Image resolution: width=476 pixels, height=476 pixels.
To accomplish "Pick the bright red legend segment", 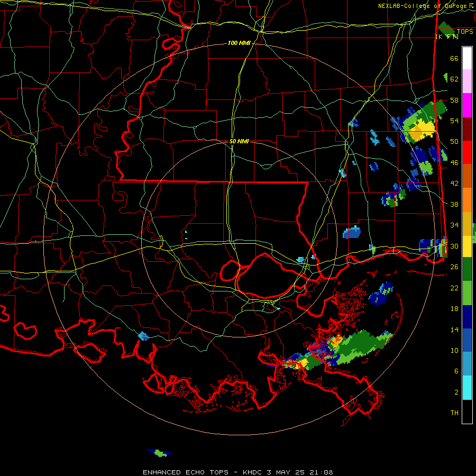I will click(467, 152).
